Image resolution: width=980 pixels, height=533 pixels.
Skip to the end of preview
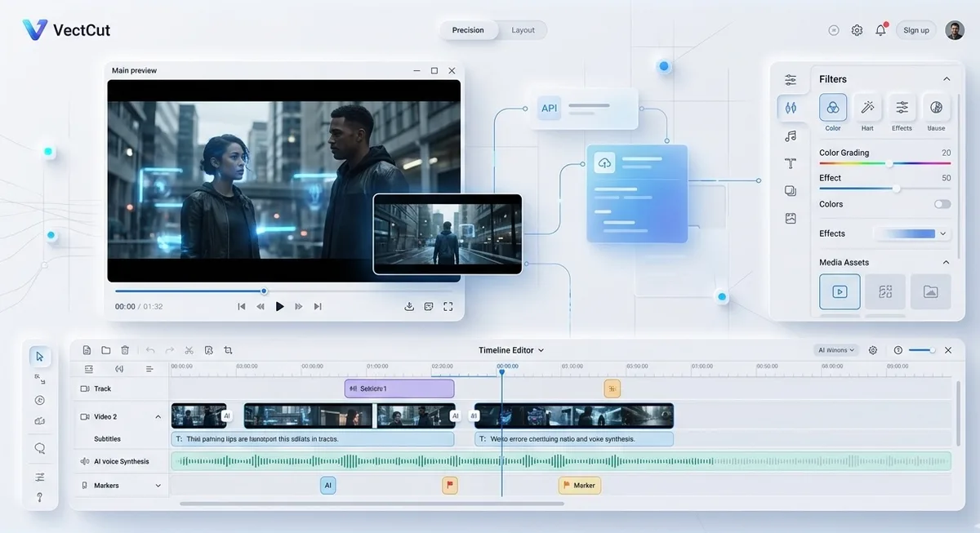(318, 306)
